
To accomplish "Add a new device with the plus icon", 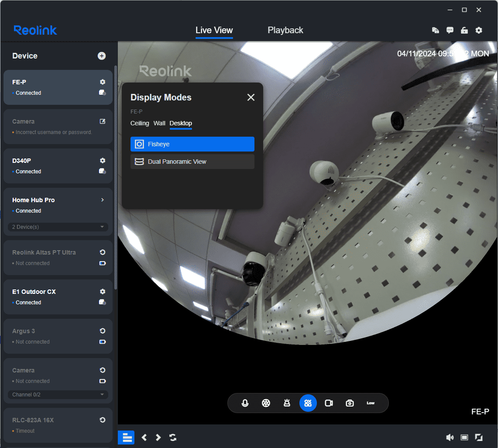I will click(102, 56).
